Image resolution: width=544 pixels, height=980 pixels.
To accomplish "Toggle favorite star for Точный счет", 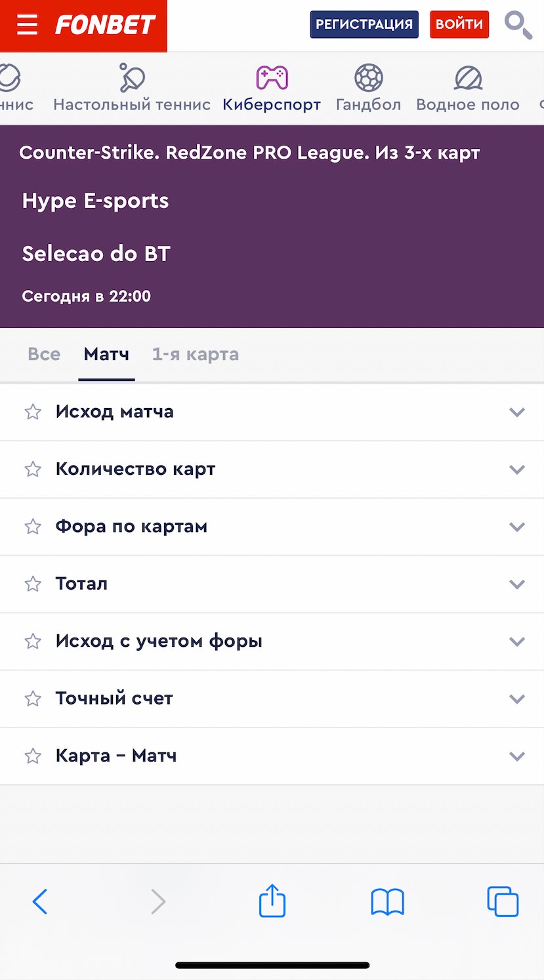I will pyautogui.click(x=33, y=699).
